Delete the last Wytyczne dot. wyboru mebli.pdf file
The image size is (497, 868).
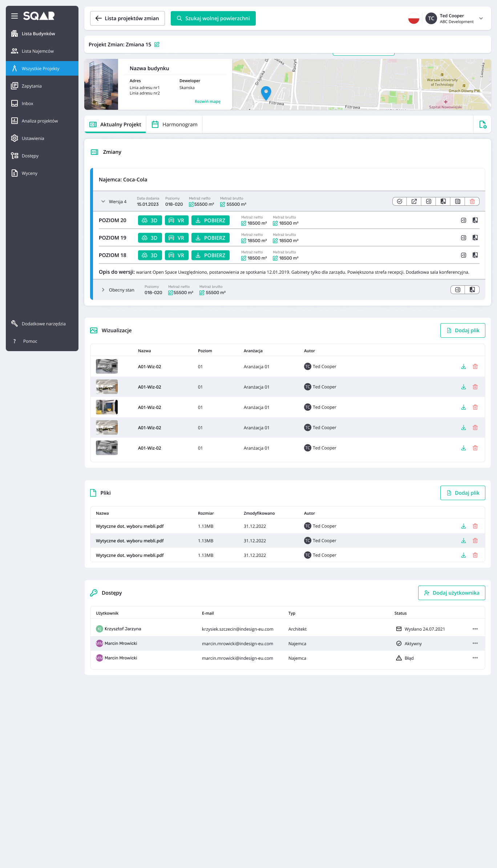tap(475, 555)
